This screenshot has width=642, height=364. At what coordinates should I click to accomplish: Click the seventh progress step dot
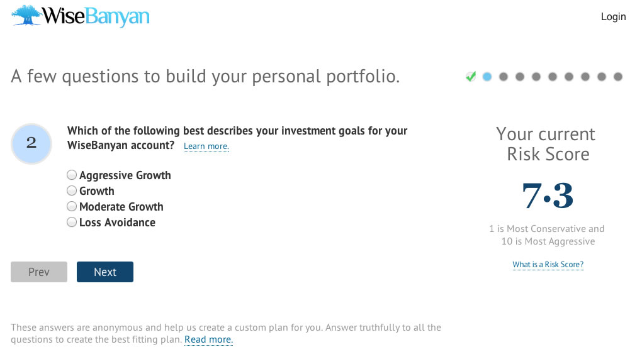click(x=569, y=77)
